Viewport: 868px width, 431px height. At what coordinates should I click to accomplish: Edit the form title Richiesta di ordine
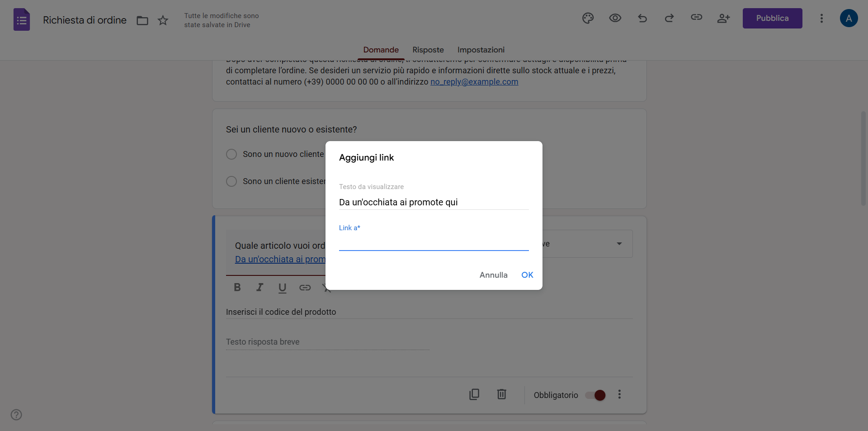85,20
